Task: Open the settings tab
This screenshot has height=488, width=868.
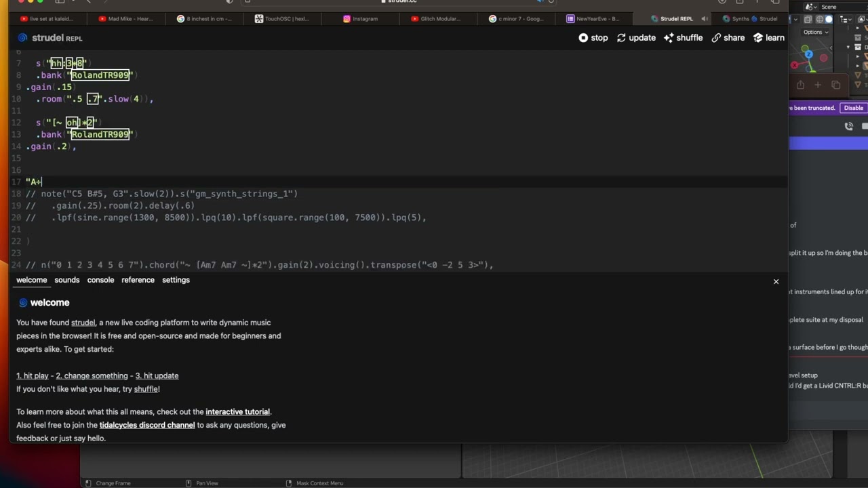Action: [176, 280]
